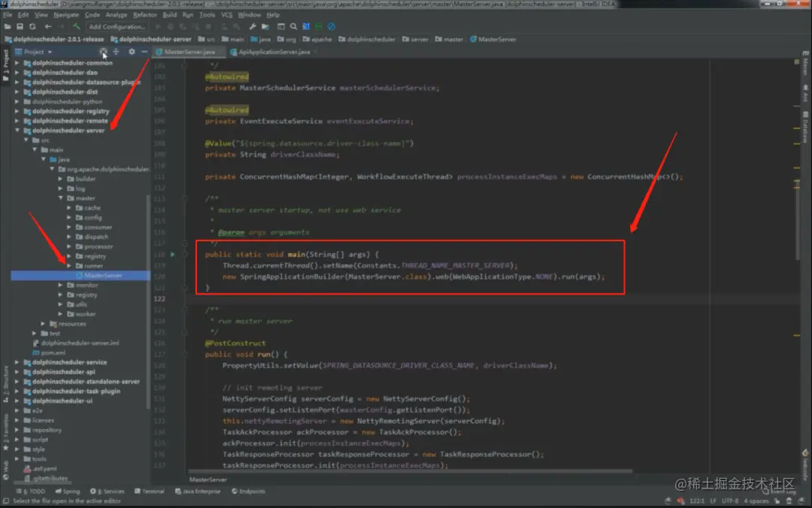Click the Select Opened File target icon

pyautogui.click(x=103, y=52)
